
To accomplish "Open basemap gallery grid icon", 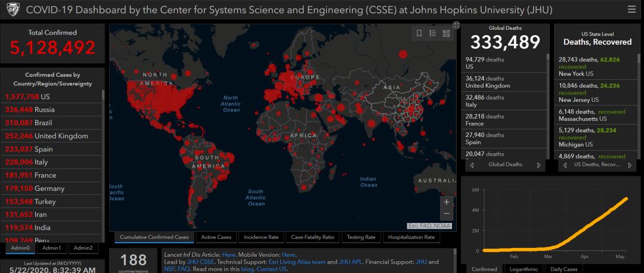I will pos(446,33).
